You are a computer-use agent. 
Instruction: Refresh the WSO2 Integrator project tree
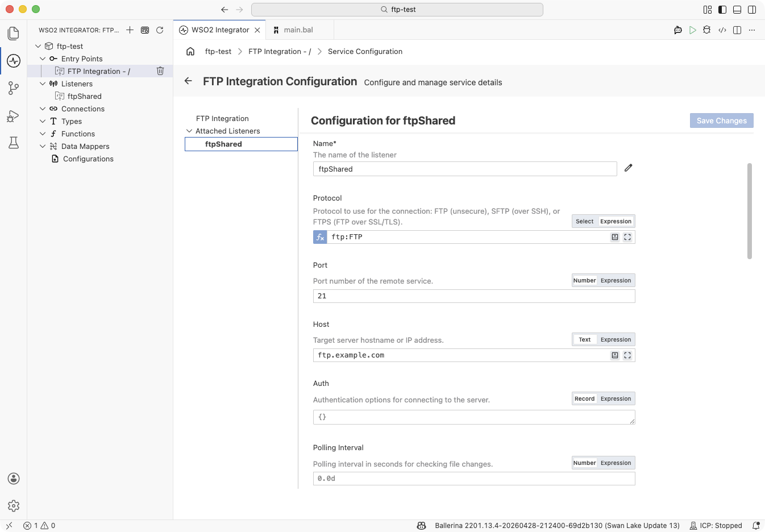[160, 30]
